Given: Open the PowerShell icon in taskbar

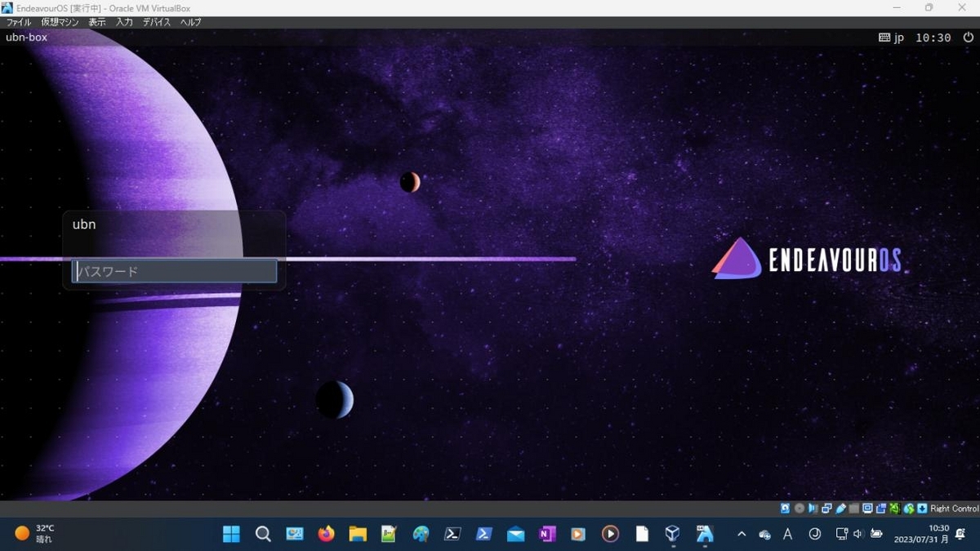Looking at the screenshot, I should (484, 534).
